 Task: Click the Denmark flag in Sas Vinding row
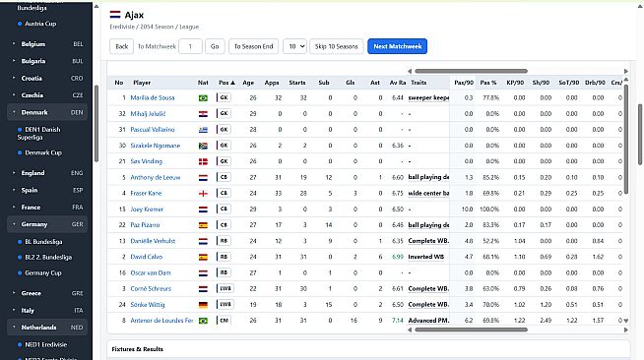tap(203, 161)
